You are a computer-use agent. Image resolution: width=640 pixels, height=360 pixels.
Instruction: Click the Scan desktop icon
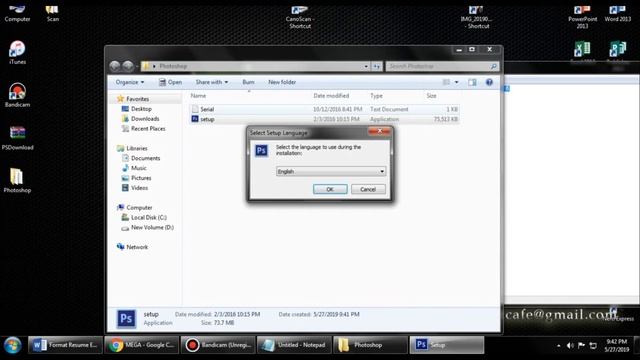pos(52,13)
